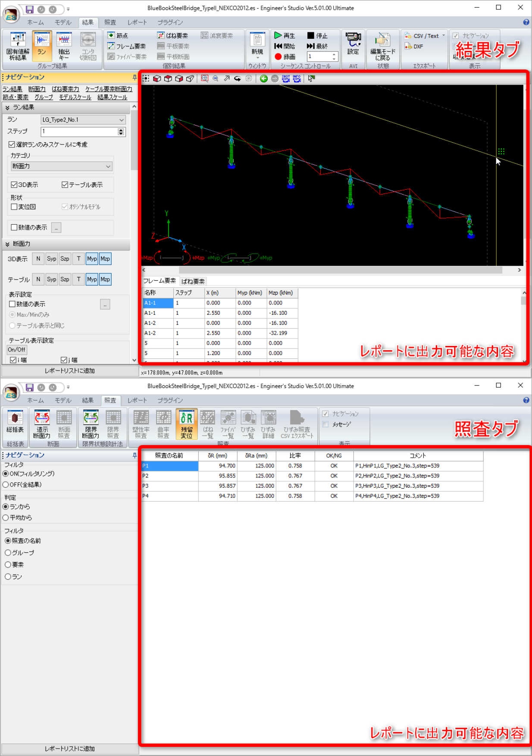This screenshot has height=756, width=532.
Task: Export results as CSV / Text
Action: click(x=422, y=36)
